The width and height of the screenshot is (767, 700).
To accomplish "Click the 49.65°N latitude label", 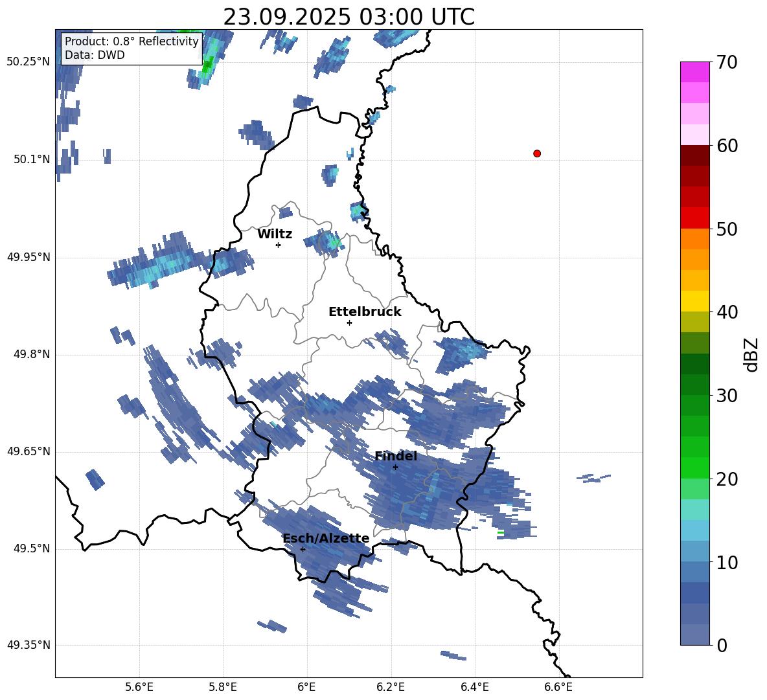I will 29,451.
